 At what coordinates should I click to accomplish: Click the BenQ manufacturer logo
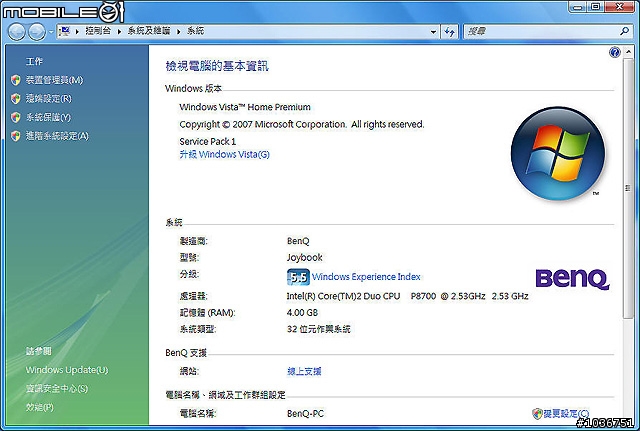click(572, 280)
